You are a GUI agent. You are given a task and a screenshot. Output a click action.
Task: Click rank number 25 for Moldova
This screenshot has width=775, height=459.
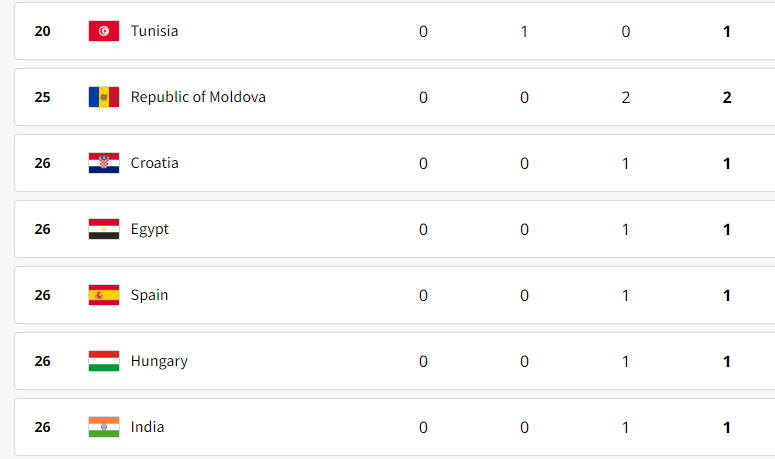(43, 97)
